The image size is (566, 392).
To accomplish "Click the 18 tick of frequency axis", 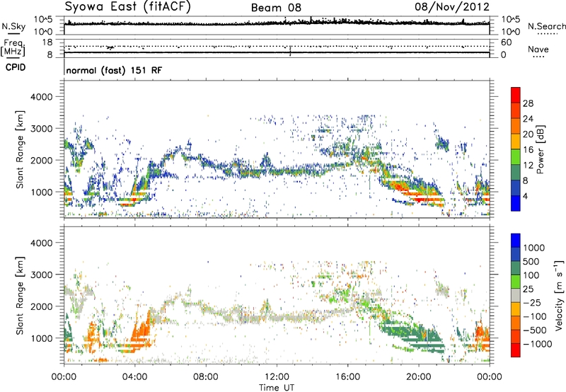I will 47,42.
